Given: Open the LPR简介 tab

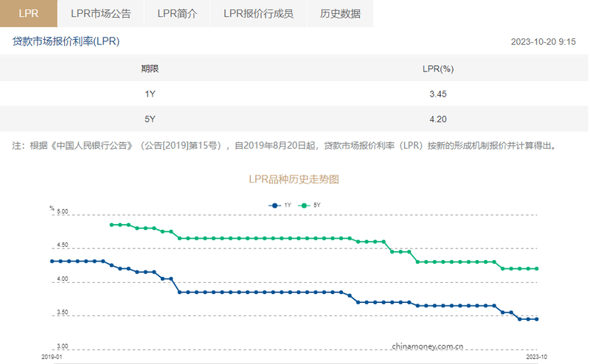Looking at the screenshot, I should coord(177,13).
